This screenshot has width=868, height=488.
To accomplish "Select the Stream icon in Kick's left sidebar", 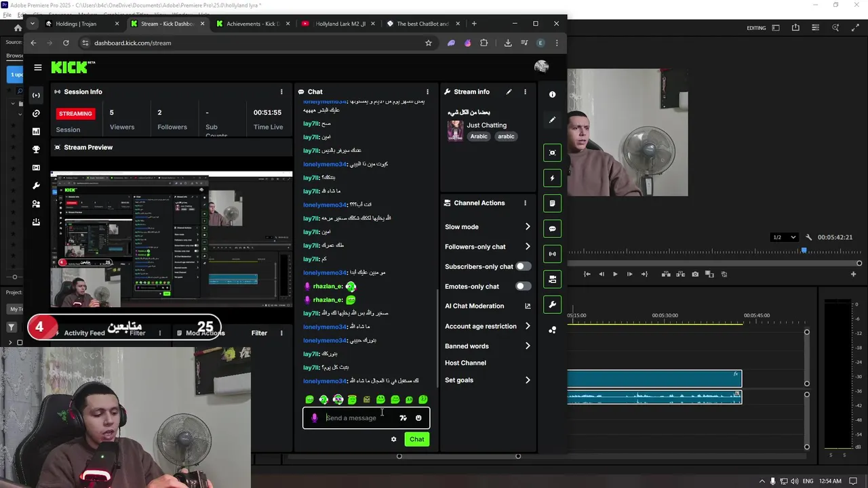I will tap(36, 95).
